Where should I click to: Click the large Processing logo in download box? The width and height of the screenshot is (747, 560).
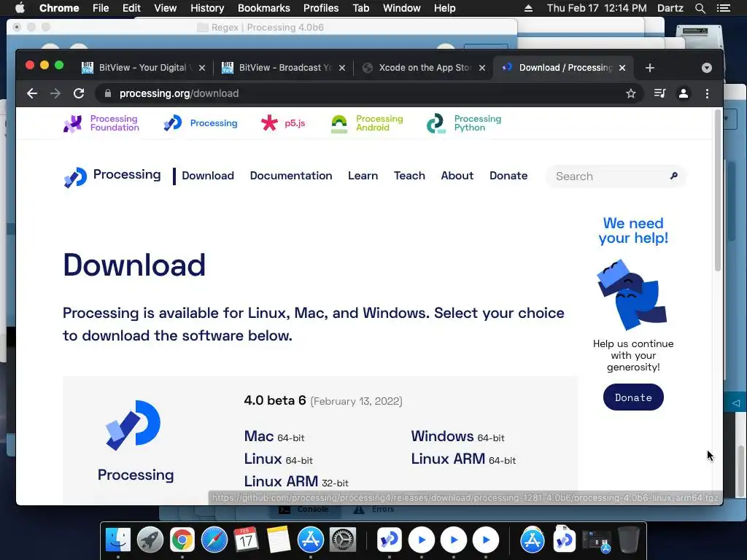tap(133, 425)
